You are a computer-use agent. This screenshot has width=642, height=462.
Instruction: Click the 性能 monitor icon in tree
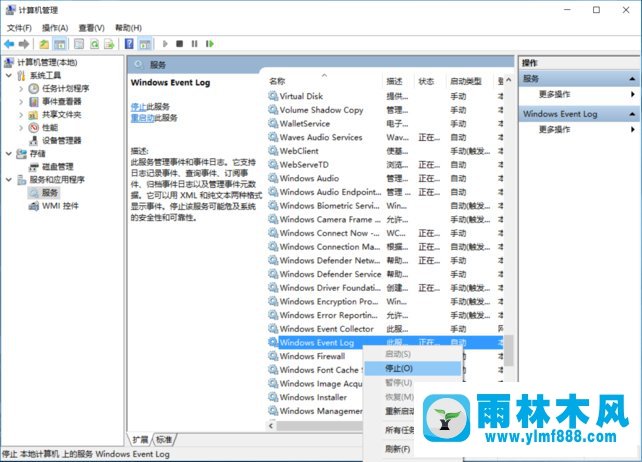(34, 128)
